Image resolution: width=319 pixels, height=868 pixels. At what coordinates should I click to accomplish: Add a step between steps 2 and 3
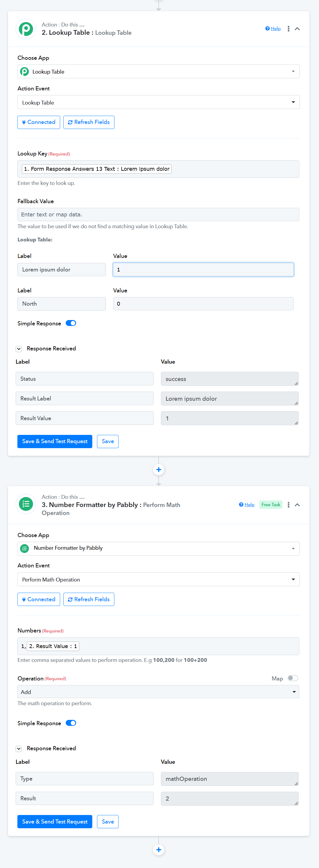[159, 470]
